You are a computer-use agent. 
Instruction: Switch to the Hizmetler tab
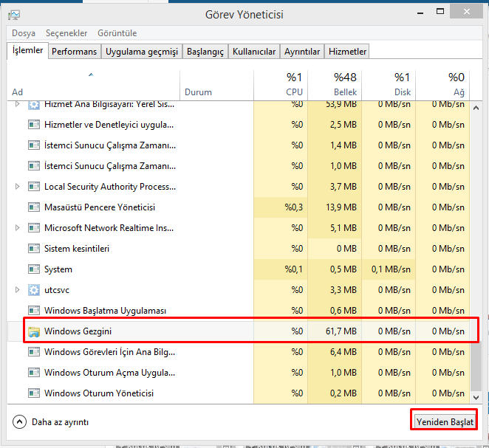[x=347, y=52]
